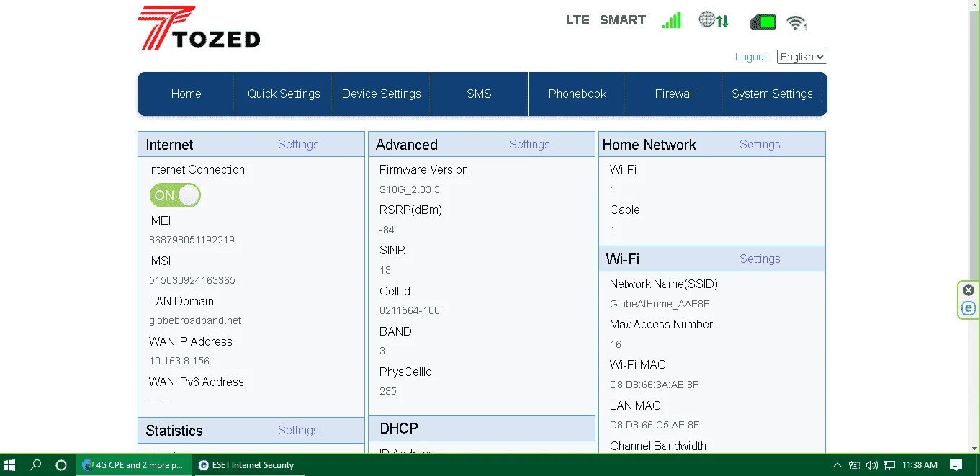Toggle the Internet Connection ON switch
This screenshot has height=476, width=980.
point(175,195)
